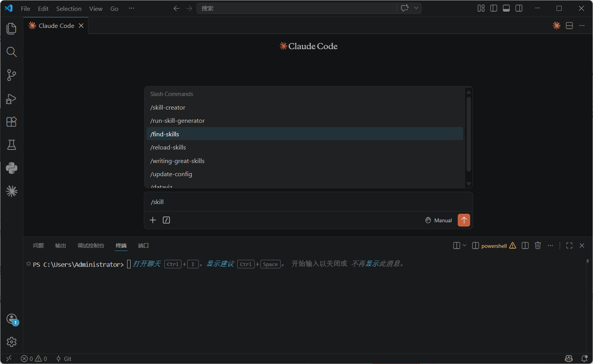593x364 pixels.
Task: Open the notifications bell in status bar
Action: coord(584,359)
